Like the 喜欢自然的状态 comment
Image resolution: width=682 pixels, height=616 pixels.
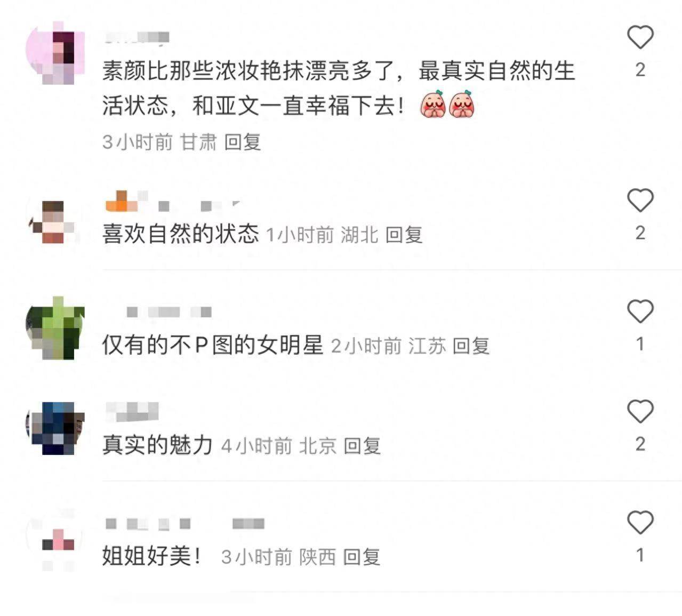pyautogui.click(x=640, y=201)
